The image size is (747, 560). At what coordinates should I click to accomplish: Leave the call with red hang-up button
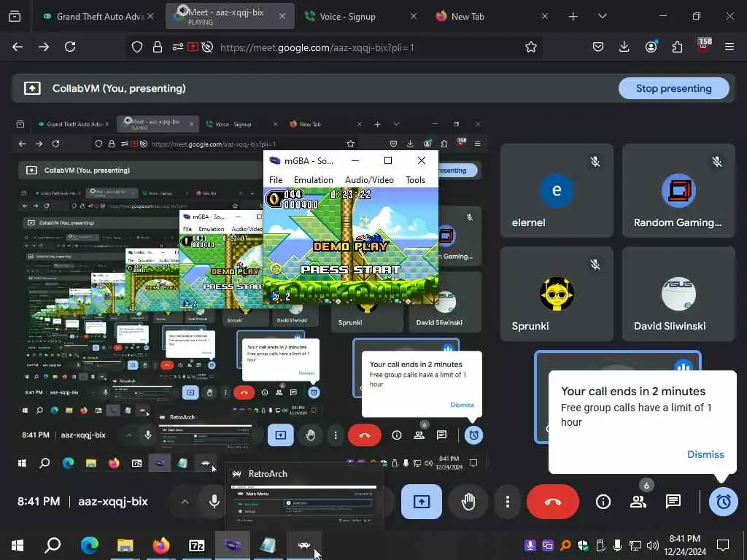point(553,502)
